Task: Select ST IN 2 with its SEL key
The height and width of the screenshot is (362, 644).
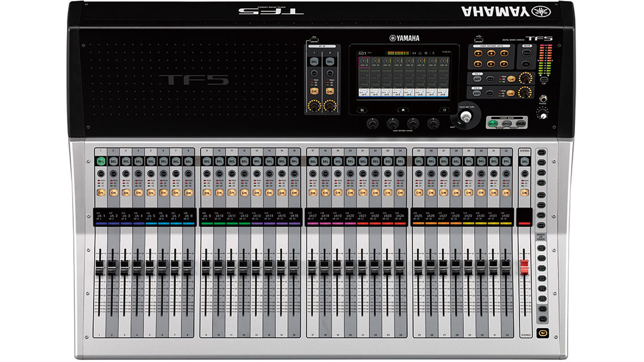Action: 330,62
